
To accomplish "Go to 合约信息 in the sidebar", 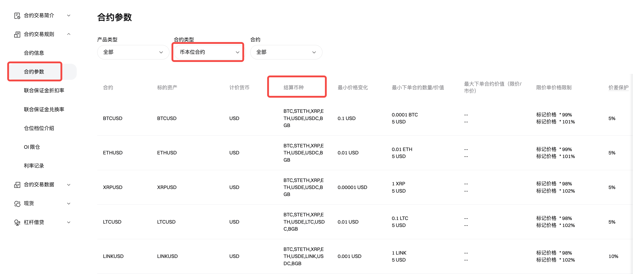I will (34, 53).
